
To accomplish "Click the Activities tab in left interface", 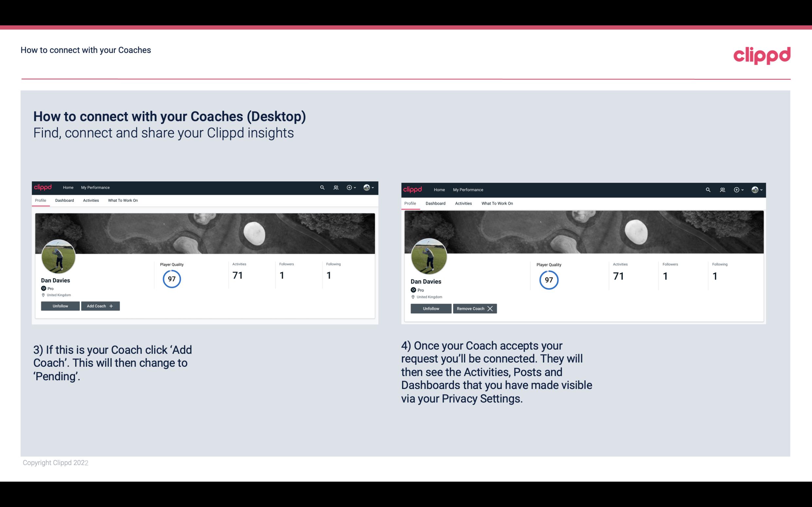I will [x=91, y=200].
